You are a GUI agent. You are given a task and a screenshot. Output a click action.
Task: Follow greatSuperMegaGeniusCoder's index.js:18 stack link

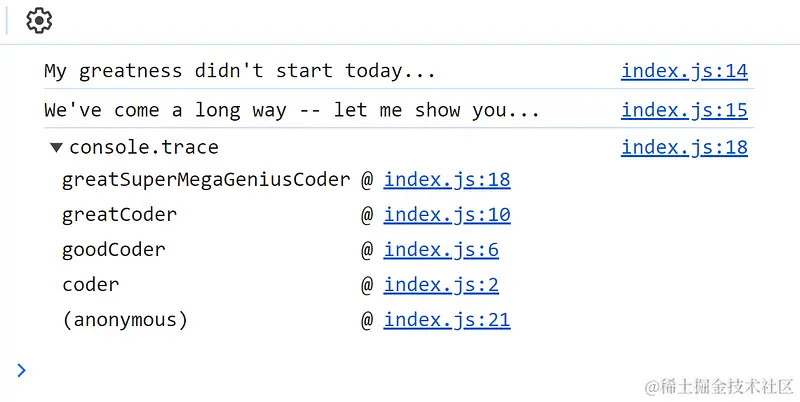447,180
